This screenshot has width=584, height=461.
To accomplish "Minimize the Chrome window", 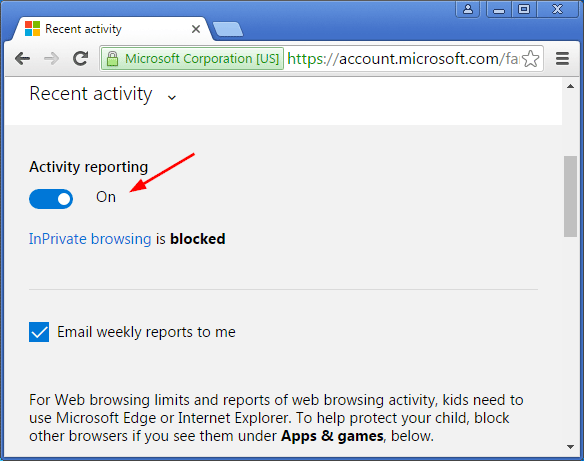I will pos(499,9).
